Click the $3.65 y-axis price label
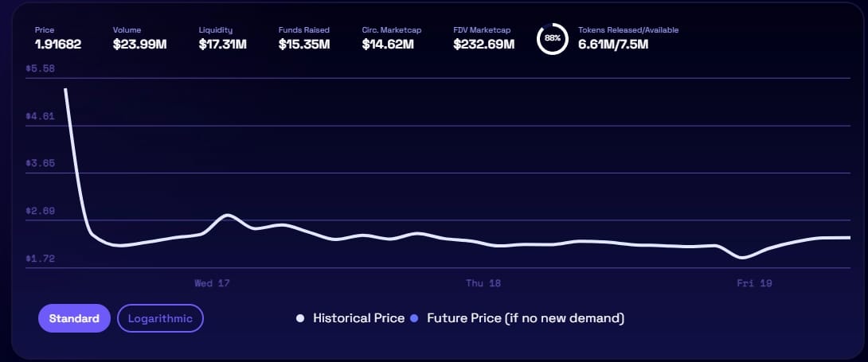This screenshot has width=868, height=362. pos(40,163)
